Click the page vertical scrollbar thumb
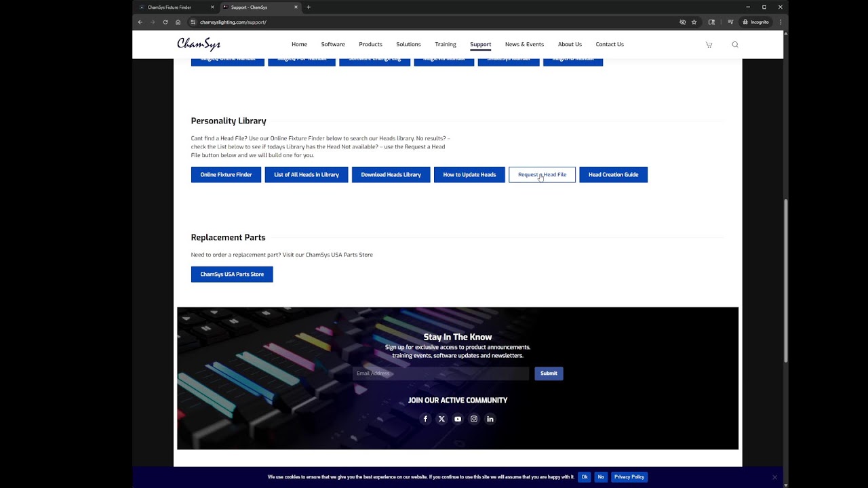Image resolution: width=868 pixels, height=488 pixels. [786, 281]
